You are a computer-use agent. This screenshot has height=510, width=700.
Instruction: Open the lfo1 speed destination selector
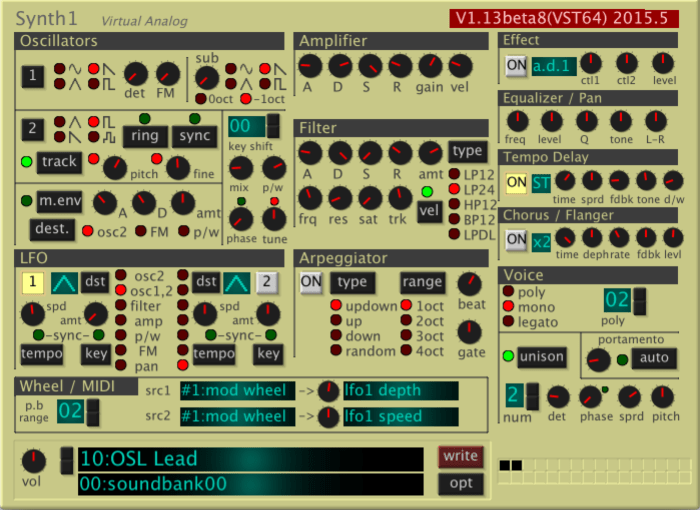click(400, 417)
